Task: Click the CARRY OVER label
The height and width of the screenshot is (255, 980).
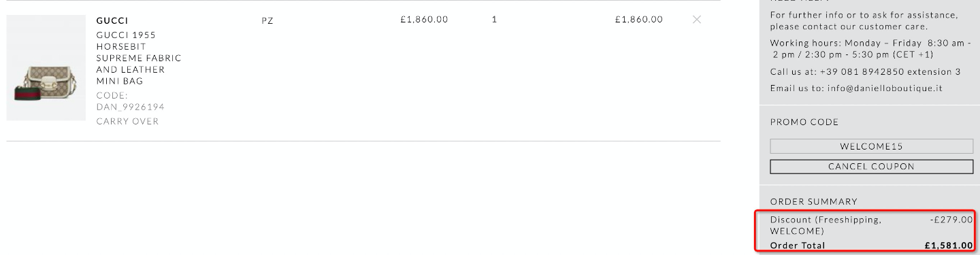Action: pos(127,121)
